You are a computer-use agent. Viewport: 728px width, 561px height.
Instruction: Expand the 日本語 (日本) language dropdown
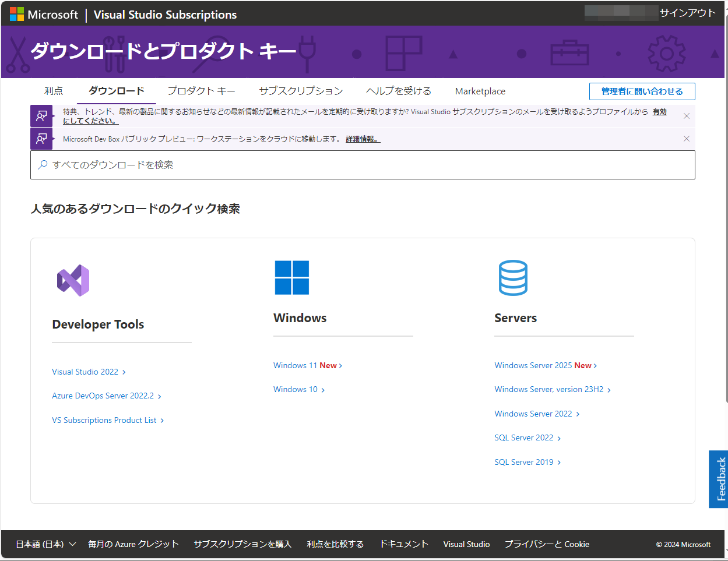[46, 544]
